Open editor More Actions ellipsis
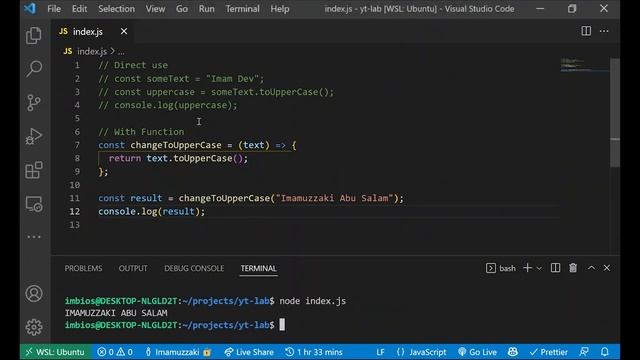The image size is (640, 360). 604,31
